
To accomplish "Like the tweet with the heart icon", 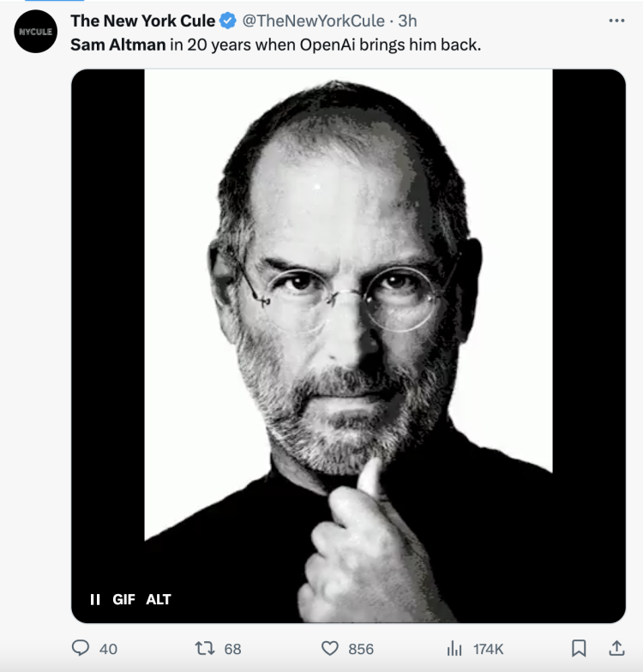I will [330, 648].
